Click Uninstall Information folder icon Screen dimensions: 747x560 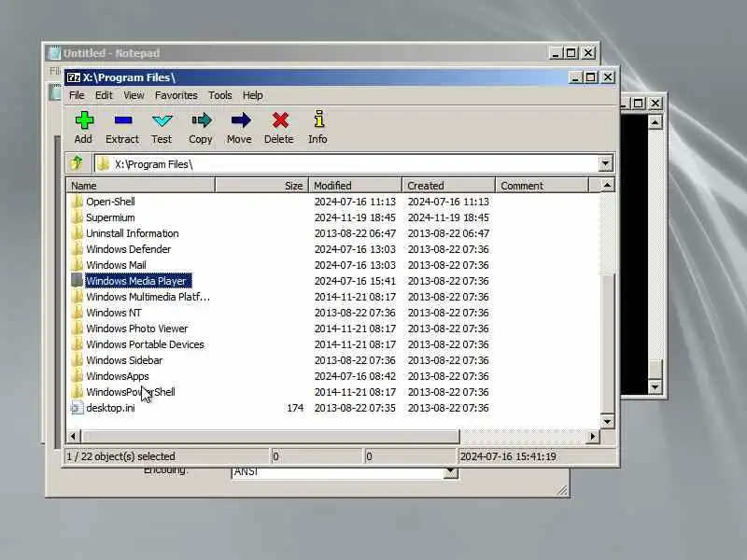77,233
